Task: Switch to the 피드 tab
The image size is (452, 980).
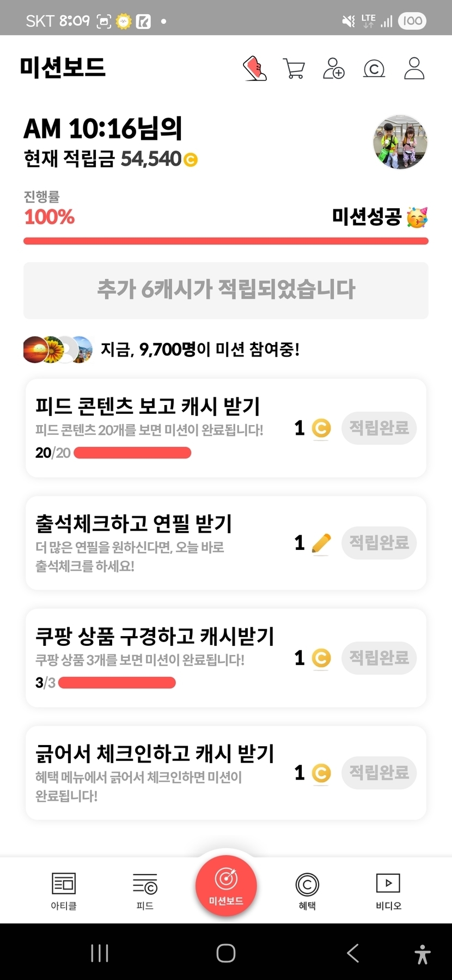Action: [145, 891]
